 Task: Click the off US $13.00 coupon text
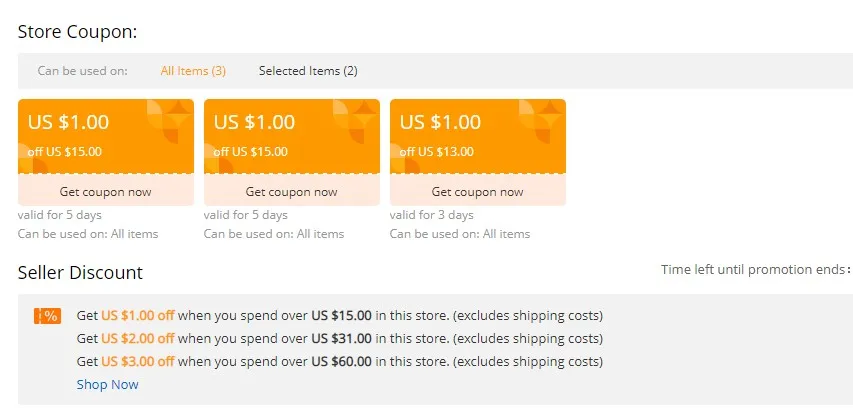click(436, 152)
